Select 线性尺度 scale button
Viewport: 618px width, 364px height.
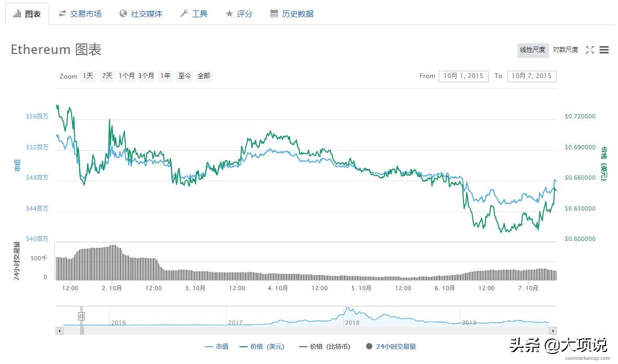pyautogui.click(x=533, y=50)
